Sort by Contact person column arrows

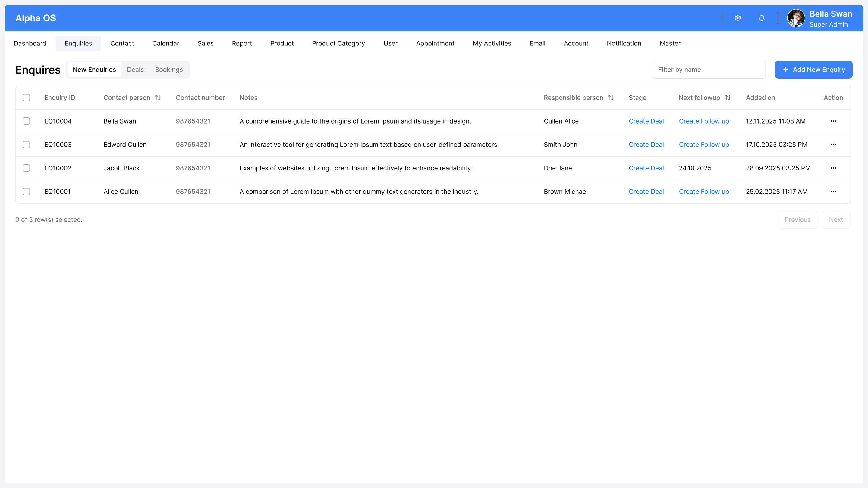point(158,98)
